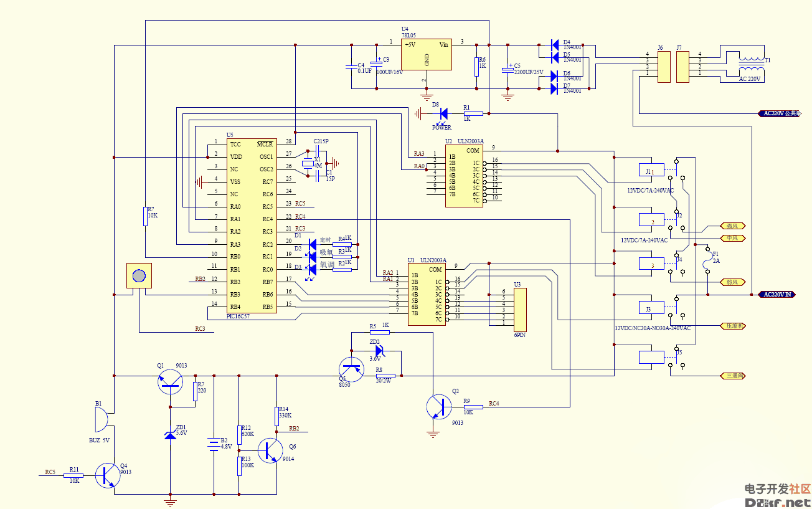Click diode D7 1N4001

(554, 88)
